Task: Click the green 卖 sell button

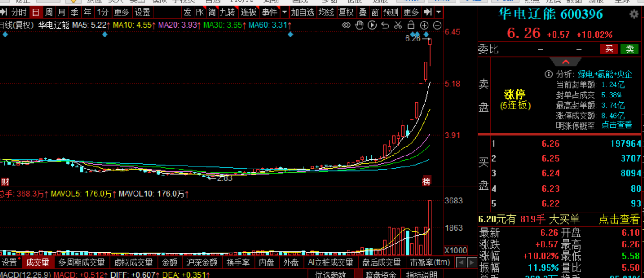Action: 630,49
